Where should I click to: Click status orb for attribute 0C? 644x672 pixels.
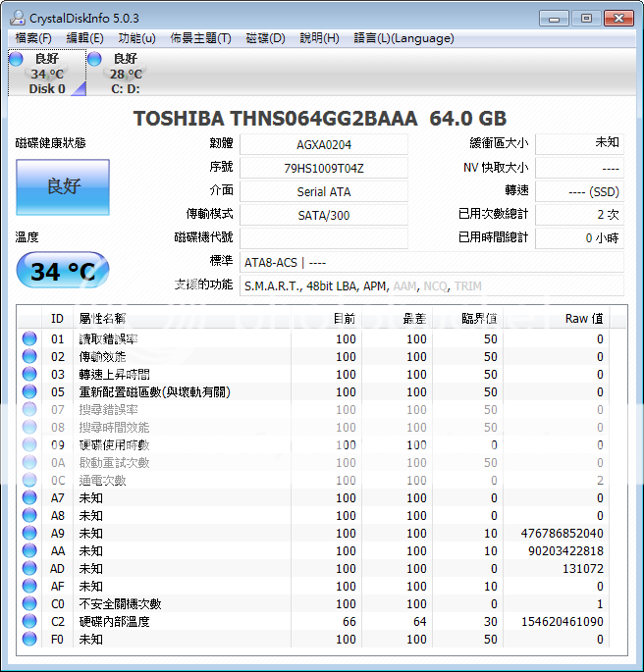[x=29, y=480]
